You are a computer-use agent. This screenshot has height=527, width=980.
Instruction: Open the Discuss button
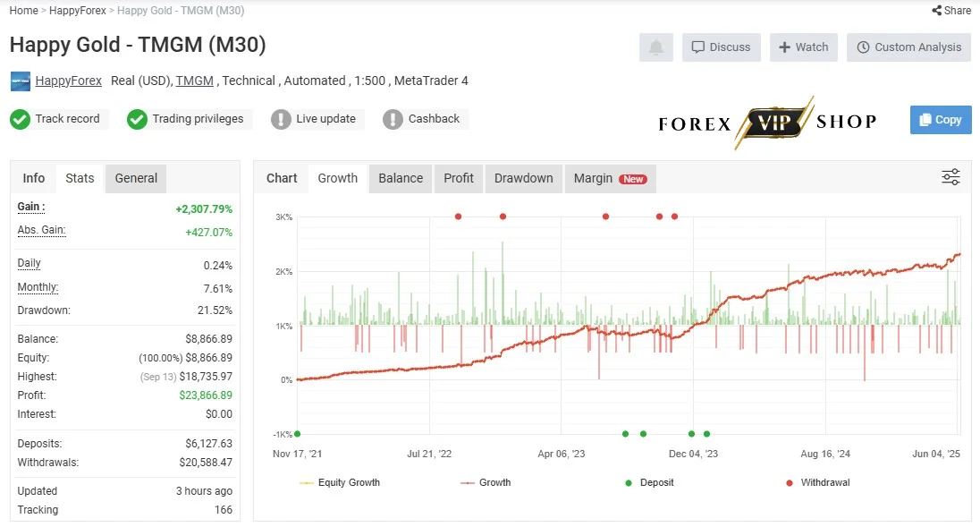tap(722, 47)
